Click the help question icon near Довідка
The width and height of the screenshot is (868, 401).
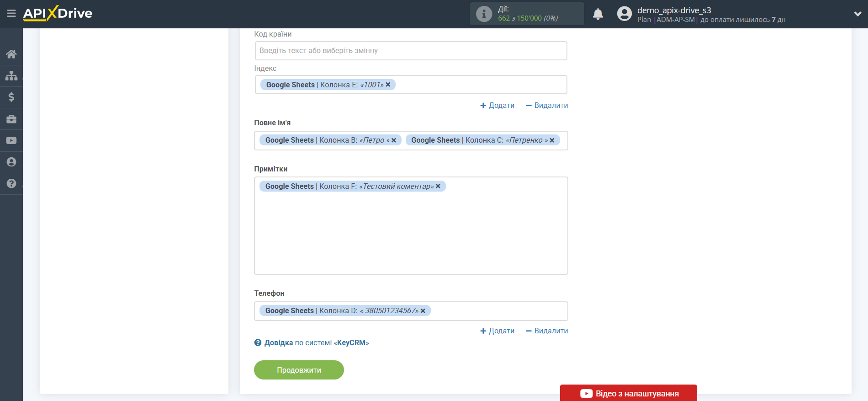coord(258,343)
